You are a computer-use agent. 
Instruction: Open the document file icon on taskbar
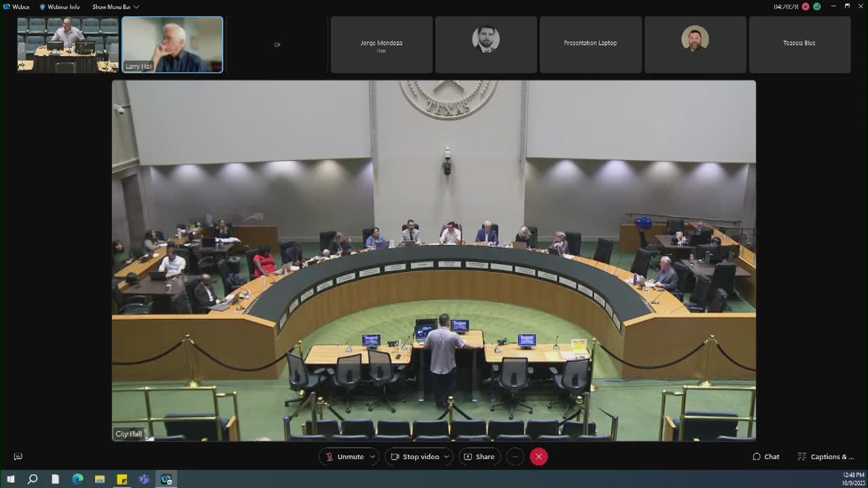pos(55,479)
